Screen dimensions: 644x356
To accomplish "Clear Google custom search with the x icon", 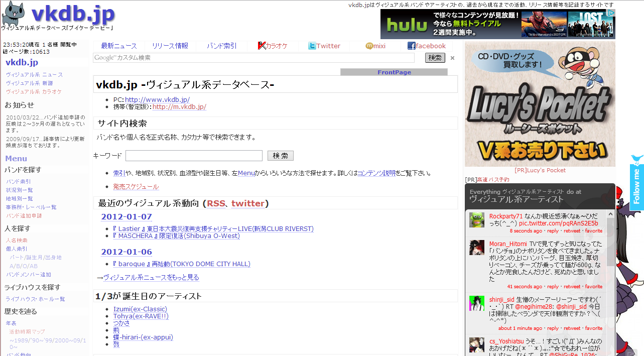I will (x=452, y=58).
